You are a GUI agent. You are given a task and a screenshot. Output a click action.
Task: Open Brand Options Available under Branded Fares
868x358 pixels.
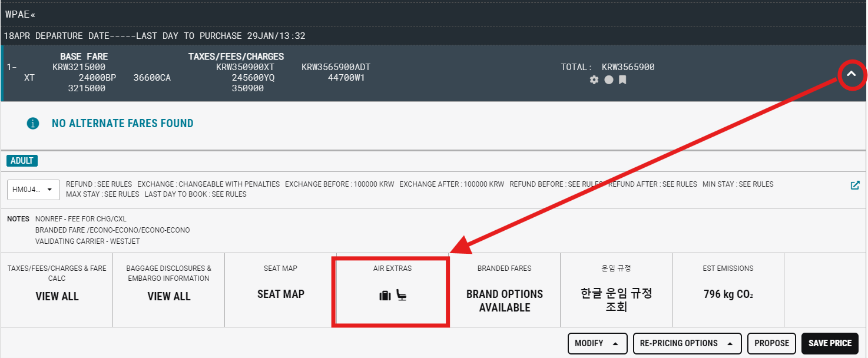tap(504, 300)
